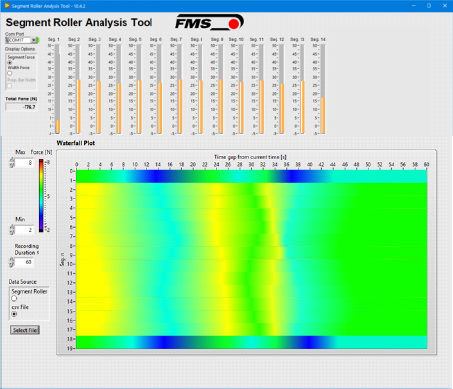The width and height of the screenshot is (453, 389).
Task: Click the Seg. 1 force bar
Action: [x=57, y=89]
